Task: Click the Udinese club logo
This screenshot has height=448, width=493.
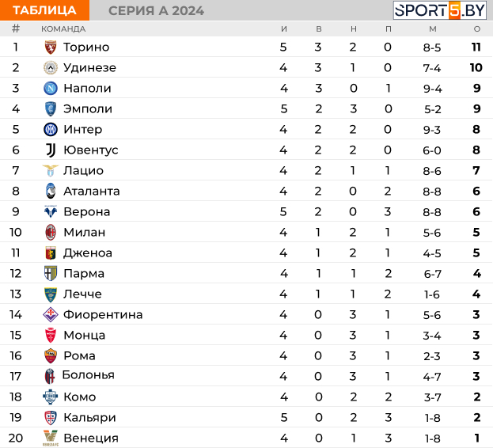Action: (x=51, y=67)
